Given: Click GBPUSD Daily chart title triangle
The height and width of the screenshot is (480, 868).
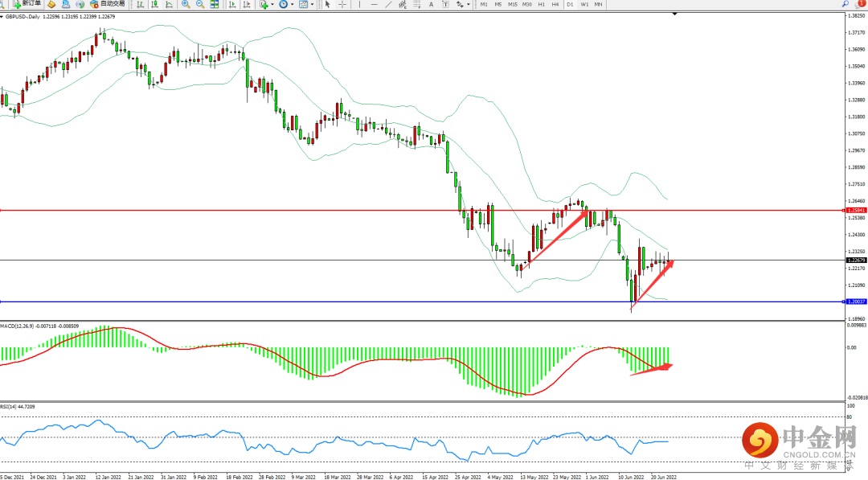Looking at the screenshot, I should (2, 17).
